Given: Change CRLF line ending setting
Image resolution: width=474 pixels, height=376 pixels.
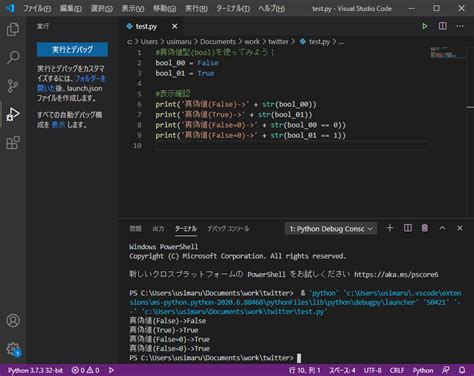Looking at the screenshot, I should tap(397, 370).
